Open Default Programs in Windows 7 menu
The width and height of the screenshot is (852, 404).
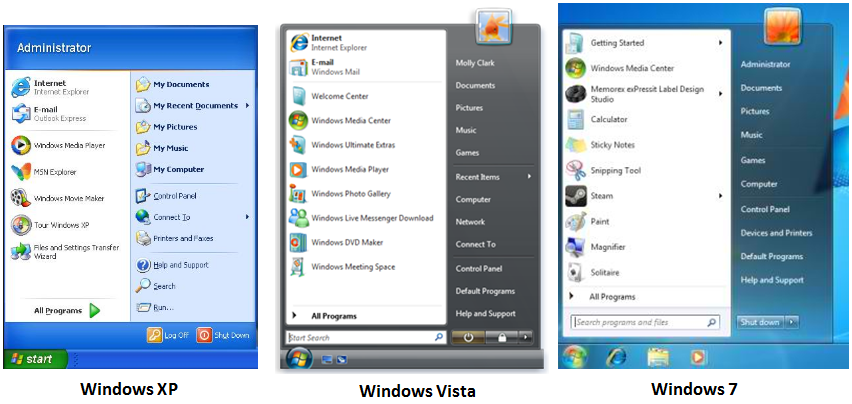click(x=772, y=256)
